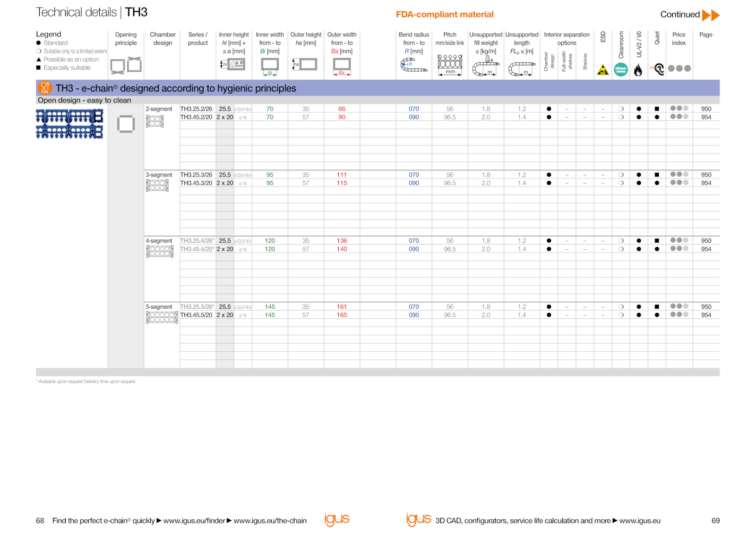756x534 pixels.
Task: Click the Series / product column header
Action: pyautogui.click(x=198, y=39)
